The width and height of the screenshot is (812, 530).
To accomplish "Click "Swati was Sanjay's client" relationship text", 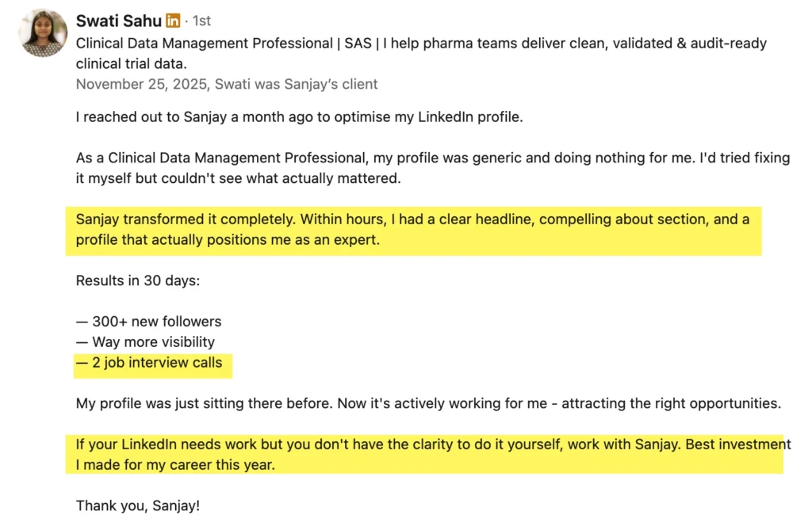I will pos(297,84).
